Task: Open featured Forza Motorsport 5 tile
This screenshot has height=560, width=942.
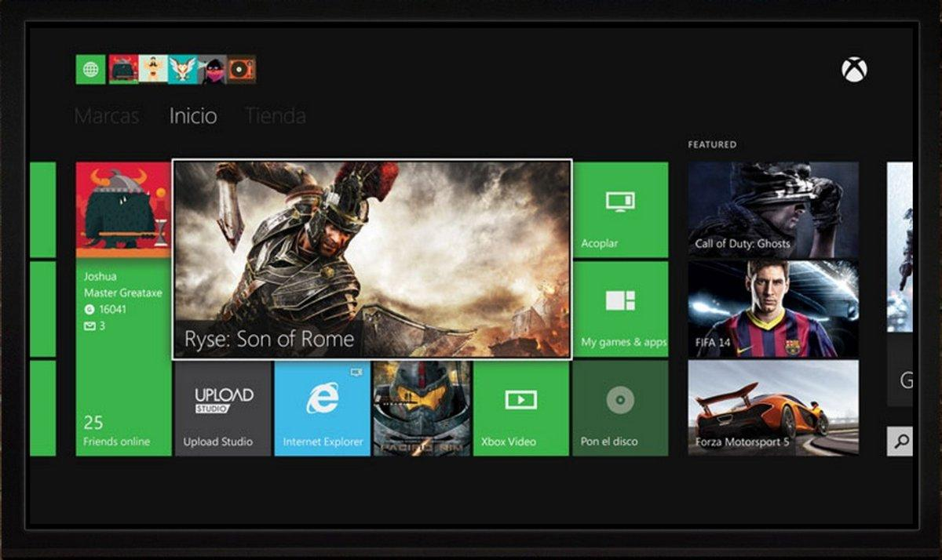Action: coord(773,408)
